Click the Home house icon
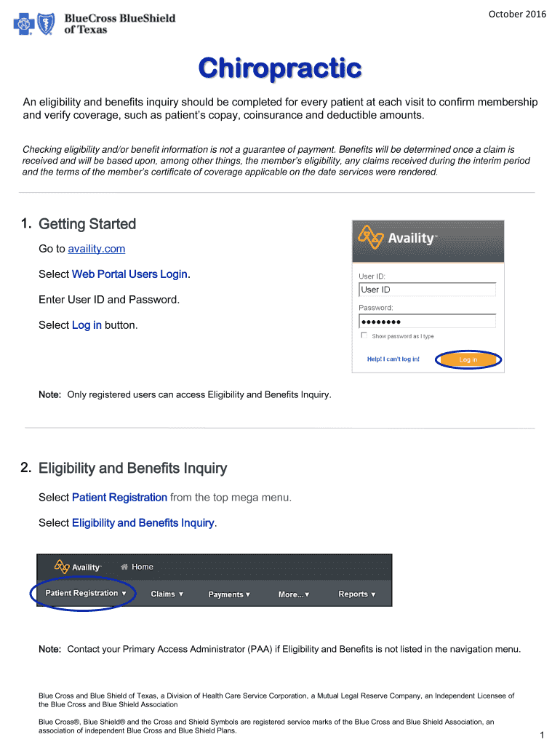This screenshot has height=745, width=560. 124,567
